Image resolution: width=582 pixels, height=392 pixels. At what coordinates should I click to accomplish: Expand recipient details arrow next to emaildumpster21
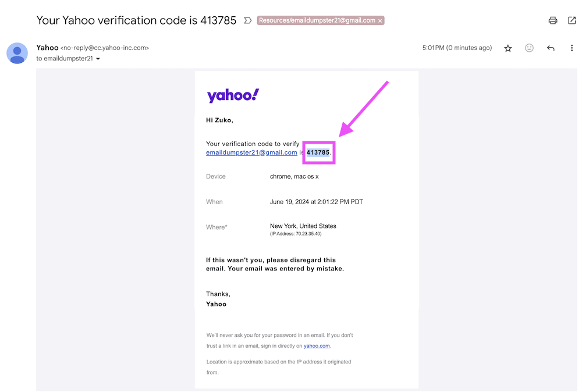pyautogui.click(x=98, y=59)
